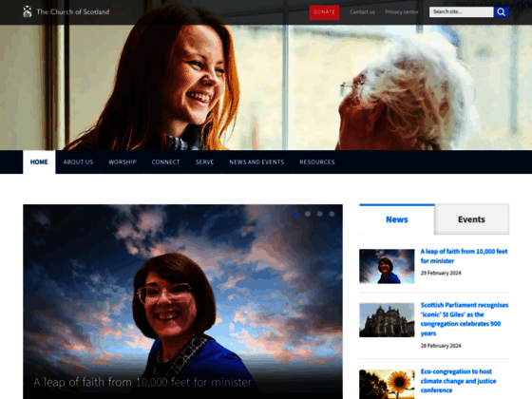This screenshot has height=399, width=532.
Task: Switch to the News tab
Action: pos(397,219)
